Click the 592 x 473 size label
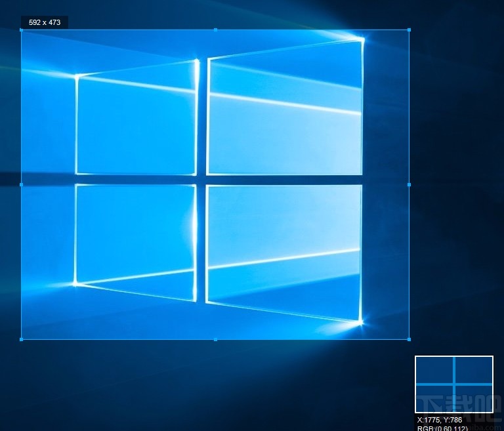Image resolution: width=504 pixels, height=431 pixels. coord(45,22)
